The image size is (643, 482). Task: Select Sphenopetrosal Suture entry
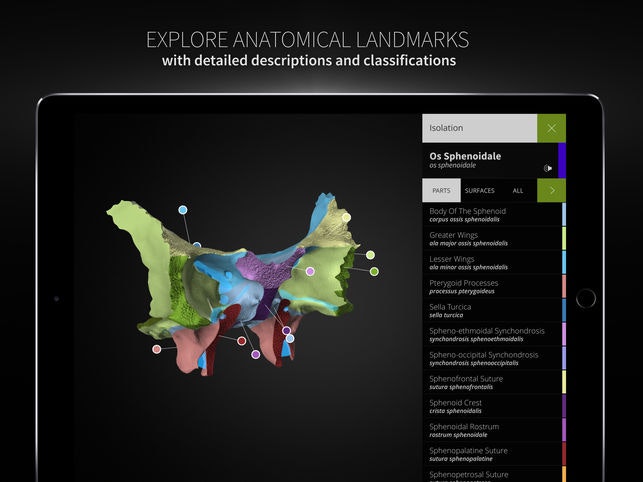[492, 474]
